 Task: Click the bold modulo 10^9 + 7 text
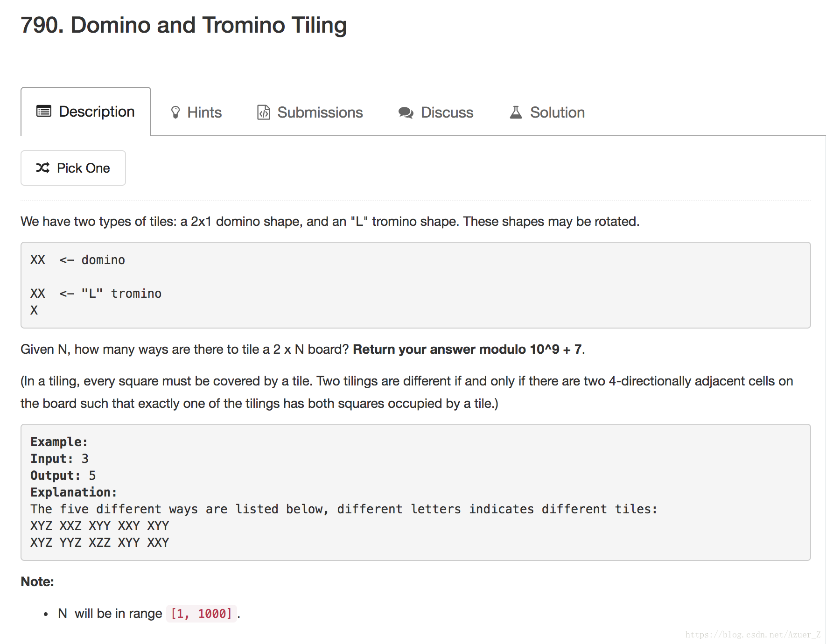[x=468, y=349]
